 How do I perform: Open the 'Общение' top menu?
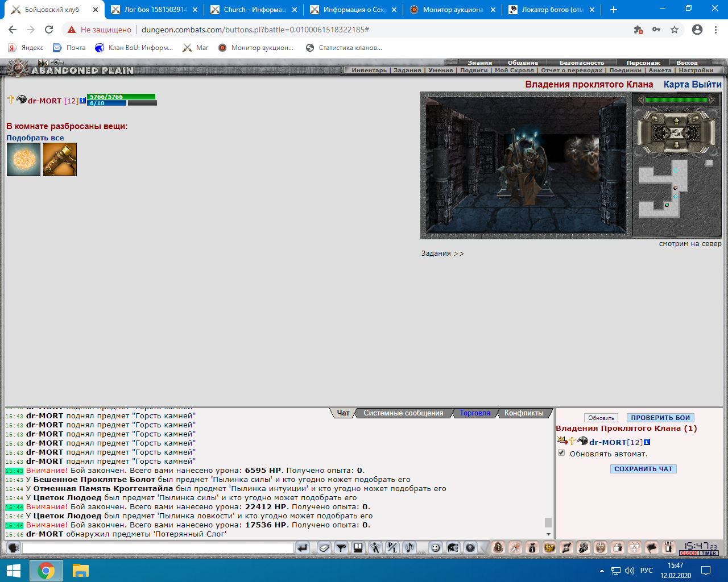[x=523, y=63]
